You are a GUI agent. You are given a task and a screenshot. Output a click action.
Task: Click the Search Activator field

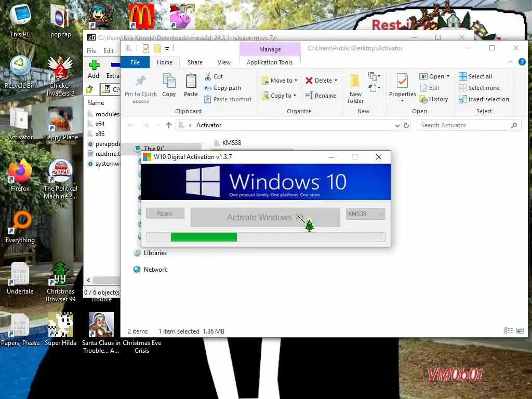[469, 125]
